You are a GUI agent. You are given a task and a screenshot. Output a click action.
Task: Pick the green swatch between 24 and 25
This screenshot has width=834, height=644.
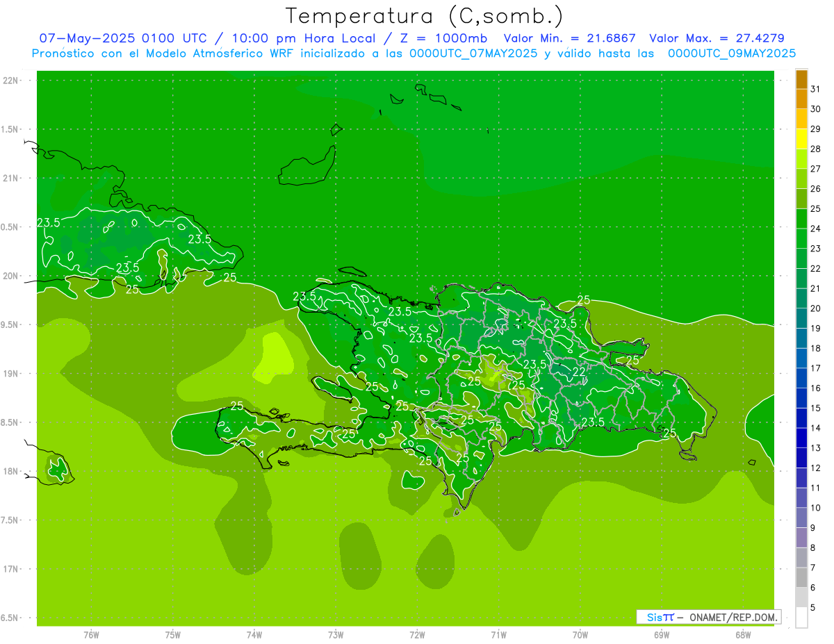click(801, 219)
